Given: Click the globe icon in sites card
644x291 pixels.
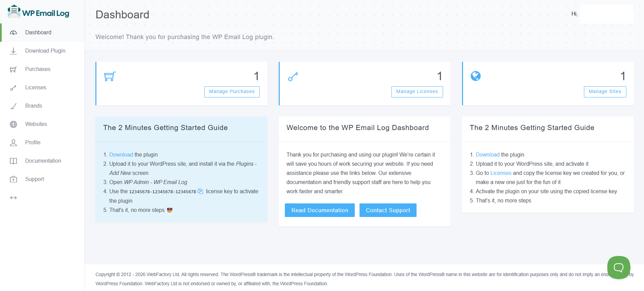Looking at the screenshot, I should (476, 76).
